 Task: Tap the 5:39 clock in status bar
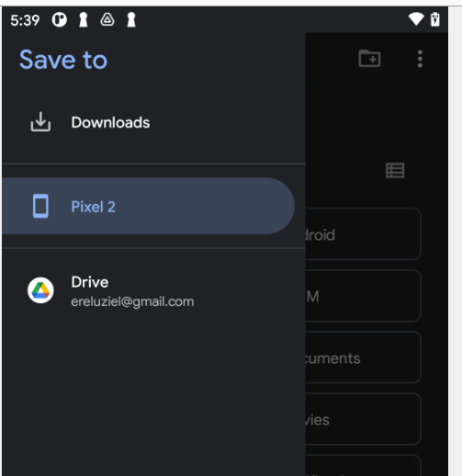tap(25, 20)
